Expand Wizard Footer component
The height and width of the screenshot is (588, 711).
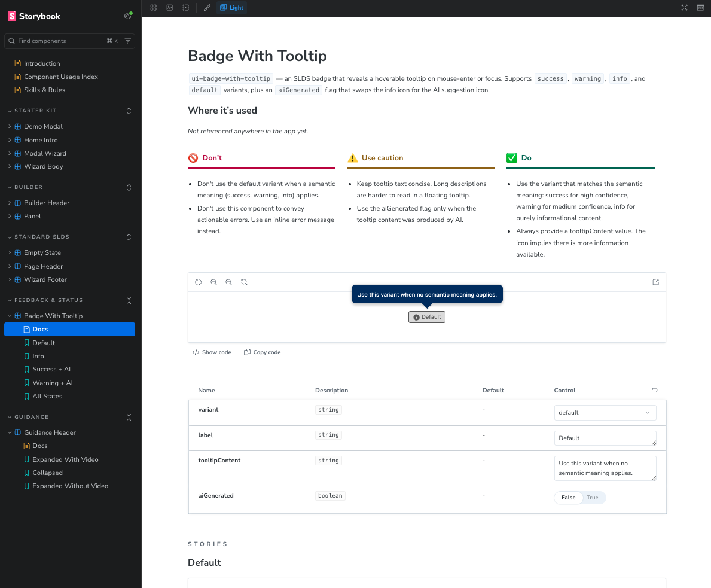click(45, 279)
